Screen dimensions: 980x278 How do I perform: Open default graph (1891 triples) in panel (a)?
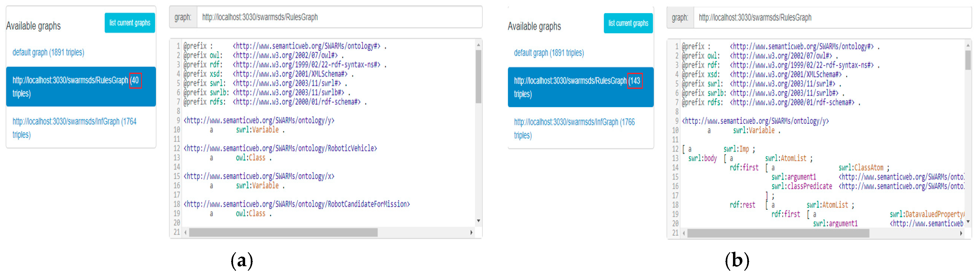coord(48,52)
